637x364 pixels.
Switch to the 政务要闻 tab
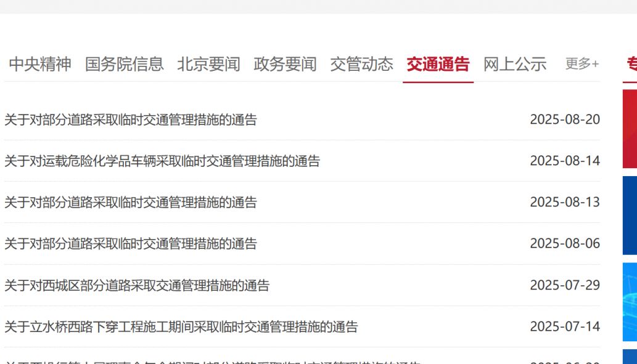pos(285,64)
